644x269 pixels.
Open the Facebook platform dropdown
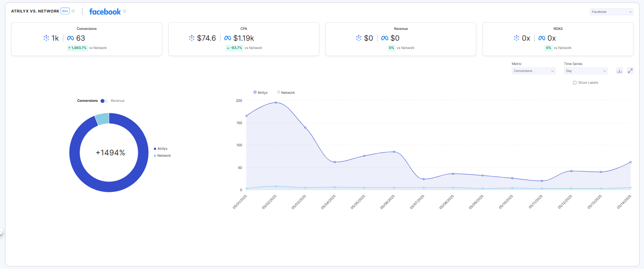(x=611, y=12)
